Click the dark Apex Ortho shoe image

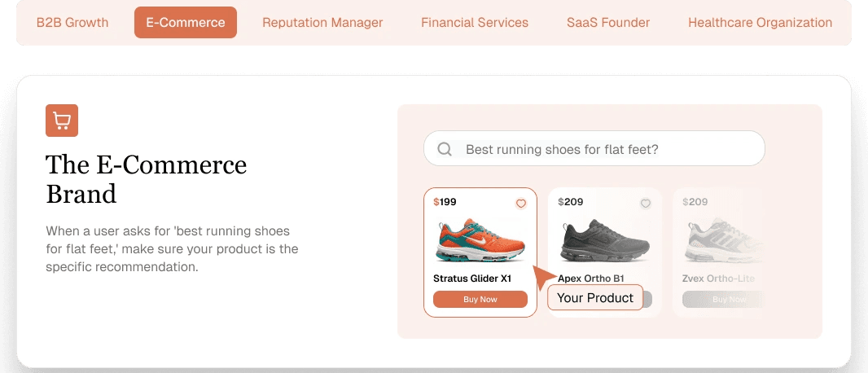tap(605, 241)
